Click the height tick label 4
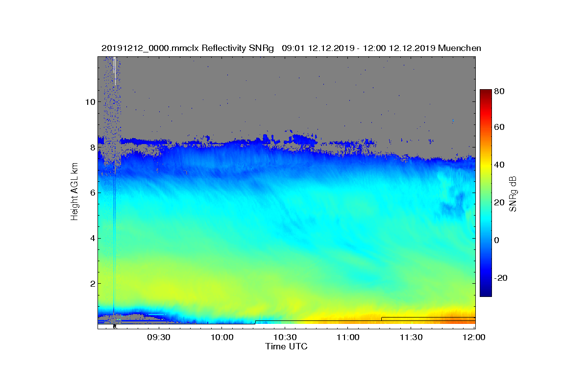This screenshot has width=588, height=392. coord(92,239)
